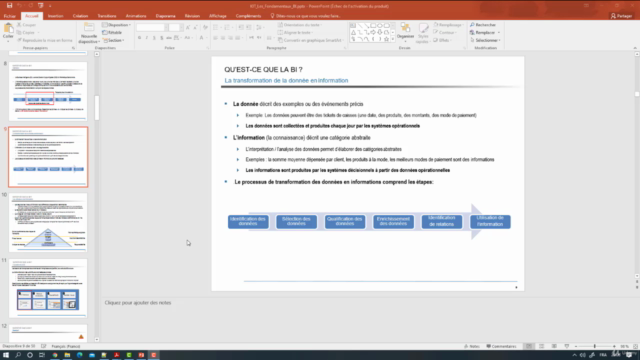Click the Windows taskbar search magnifier
Screen dimensions: 640x360
coord(18,355)
